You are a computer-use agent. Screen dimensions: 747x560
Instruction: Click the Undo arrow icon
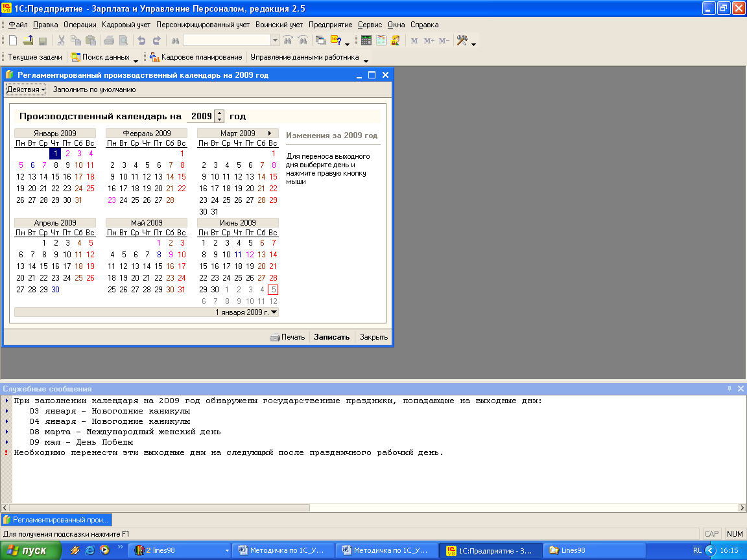(x=141, y=40)
